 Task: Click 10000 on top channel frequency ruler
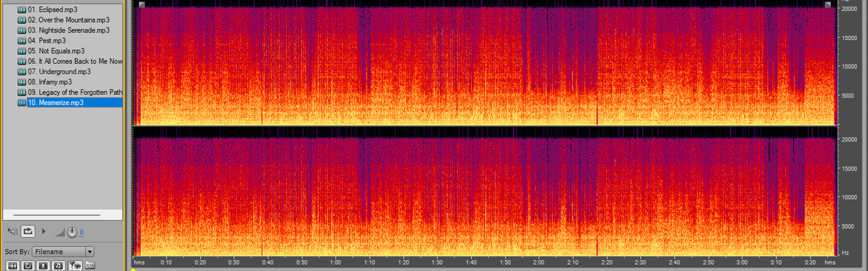[849, 67]
